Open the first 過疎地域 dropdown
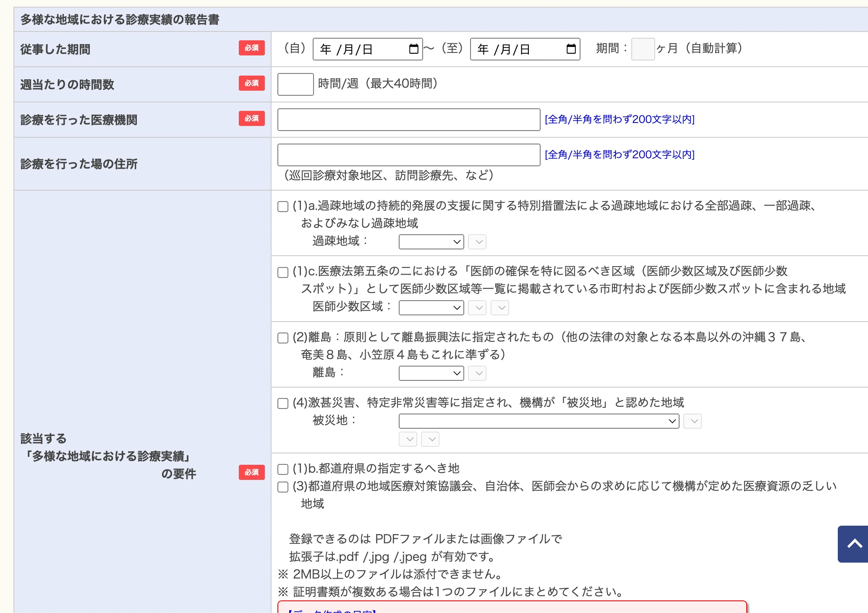 coord(431,242)
